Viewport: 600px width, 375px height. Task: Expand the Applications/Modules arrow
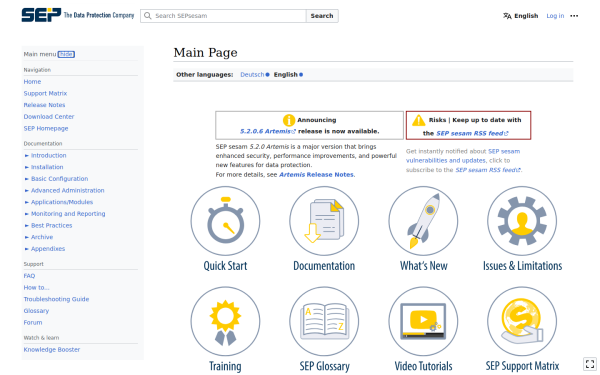point(27,202)
